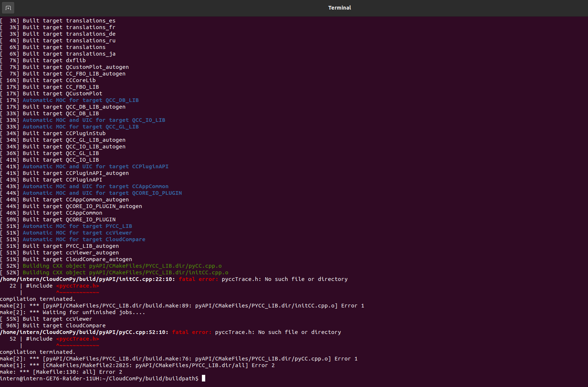Screen dimensions: 588x387
Task: Select the 'Built target translations_ja' line
Action: (x=58, y=54)
